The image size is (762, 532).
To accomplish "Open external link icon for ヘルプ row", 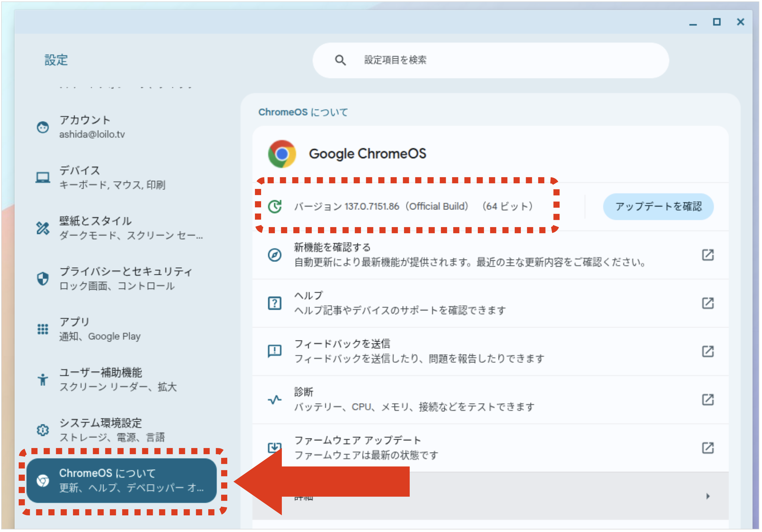I will [708, 303].
